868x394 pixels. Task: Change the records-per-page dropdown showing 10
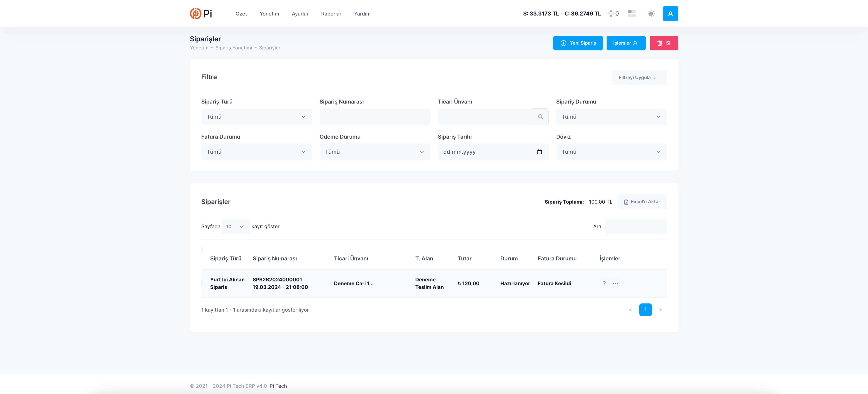pos(235,226)
